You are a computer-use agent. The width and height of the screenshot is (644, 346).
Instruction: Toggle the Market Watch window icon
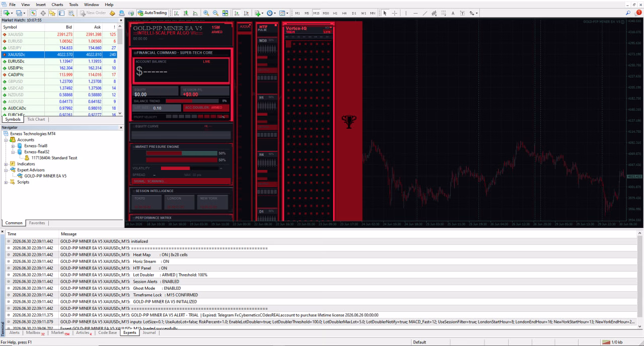pos(33,13)
